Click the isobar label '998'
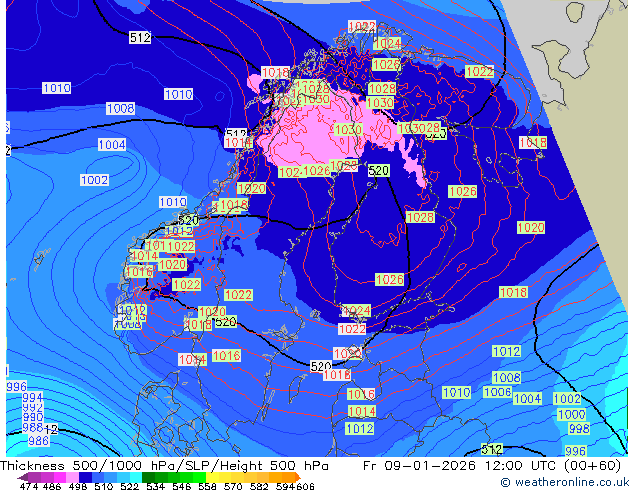The width and height of the screenshot is (634, 490). tap(579, 429)
